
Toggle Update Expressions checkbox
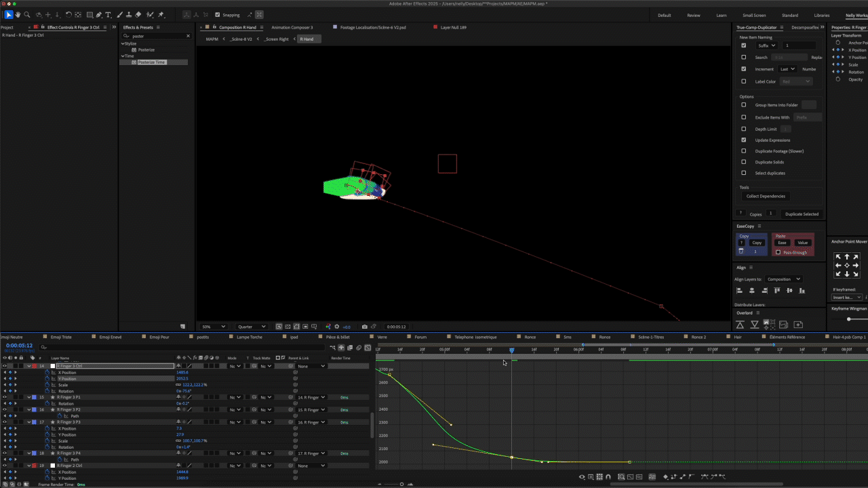point(743,140)
